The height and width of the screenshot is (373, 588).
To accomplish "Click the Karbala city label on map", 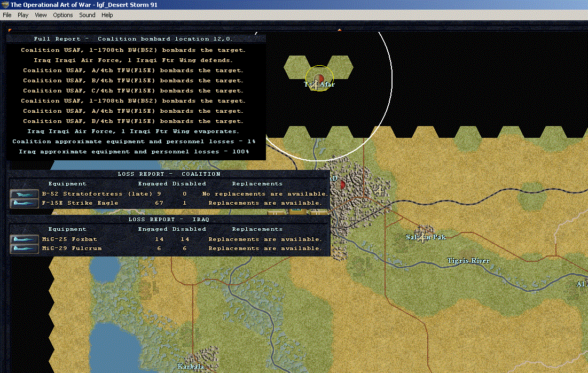I will coord(191,367).
